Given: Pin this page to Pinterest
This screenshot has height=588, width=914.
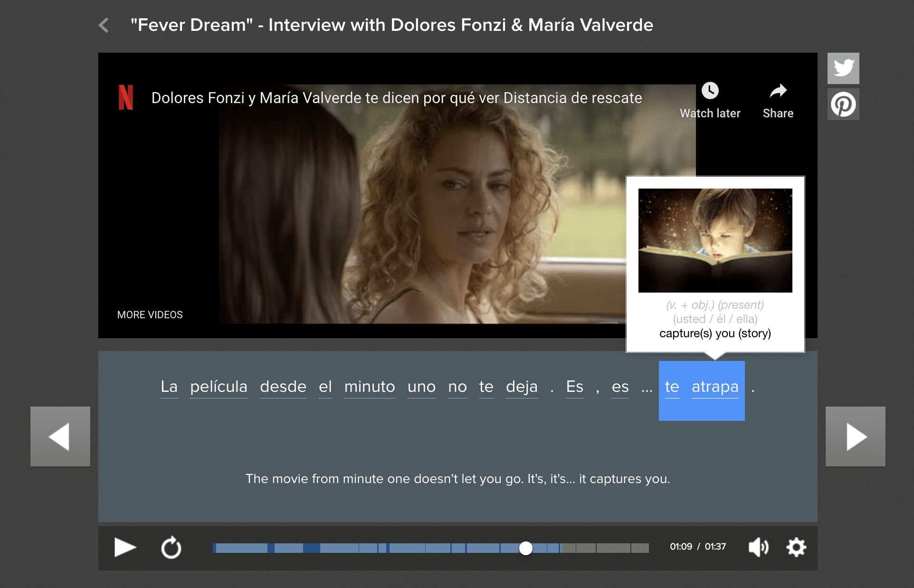Looking at the screenshot, I should (x=843, y=104).
